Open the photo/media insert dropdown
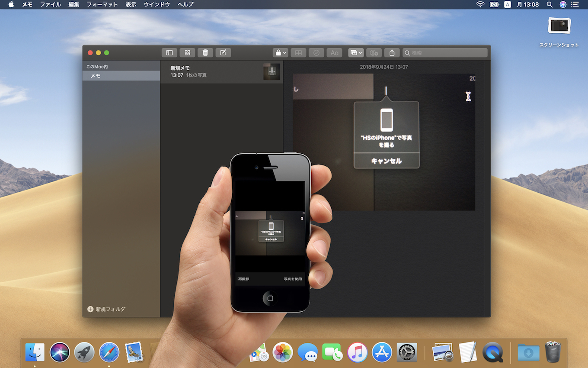The height and width of the screenshot is (368, 588). tap(356, 53)
